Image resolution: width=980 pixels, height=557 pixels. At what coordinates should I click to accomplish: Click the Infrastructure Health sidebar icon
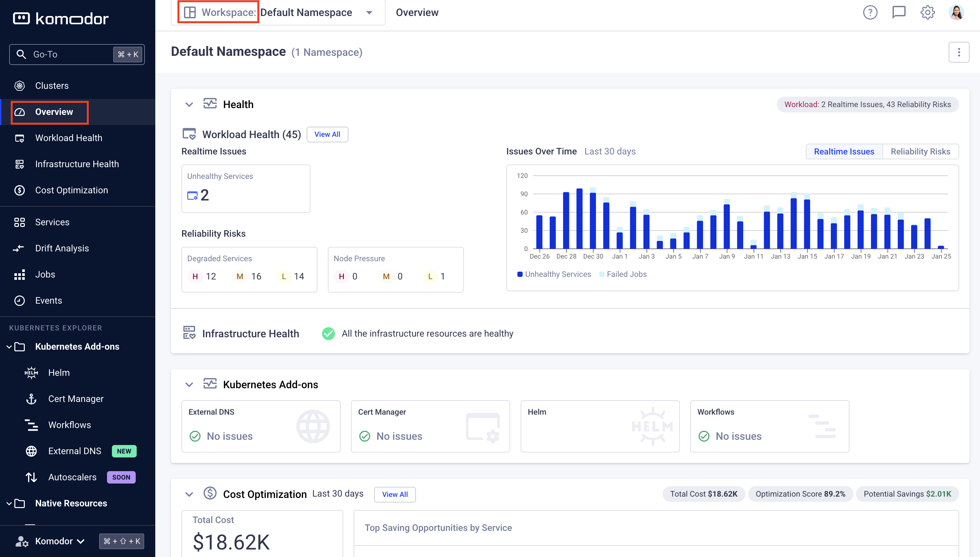click(x=20, y=164)
